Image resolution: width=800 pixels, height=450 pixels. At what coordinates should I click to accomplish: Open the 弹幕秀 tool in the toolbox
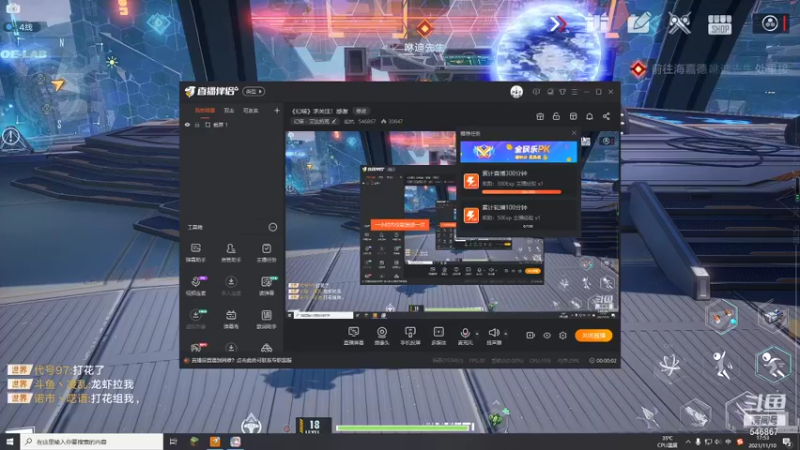click(231, 319)
